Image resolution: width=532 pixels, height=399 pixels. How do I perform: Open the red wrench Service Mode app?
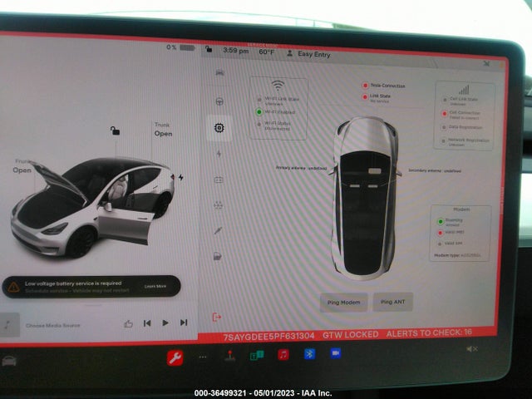pyautogui.click(x=175, y=357)
